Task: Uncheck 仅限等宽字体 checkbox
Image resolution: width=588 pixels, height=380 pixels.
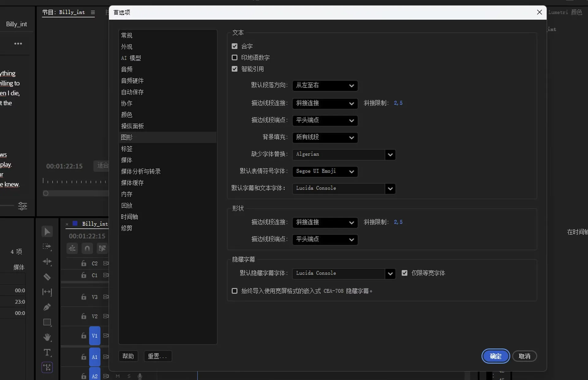Action: [405, 273]
